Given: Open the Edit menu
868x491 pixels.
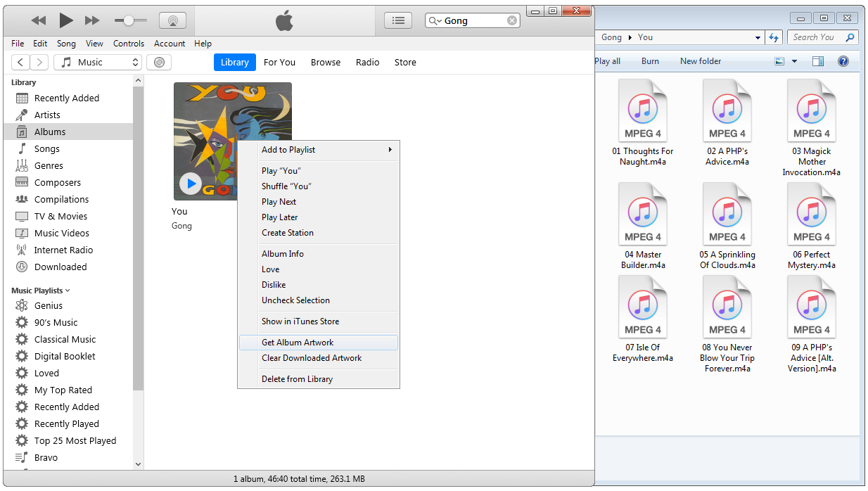Looking at the screenshot, I should coord(40,43).
